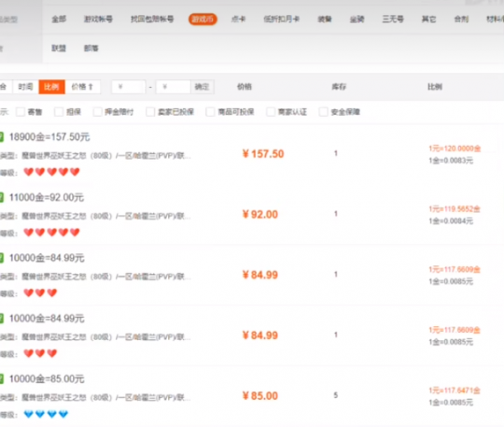Click the maximum price input field
This screenshot has width=504, height=427.
click(x=173, y=87)
